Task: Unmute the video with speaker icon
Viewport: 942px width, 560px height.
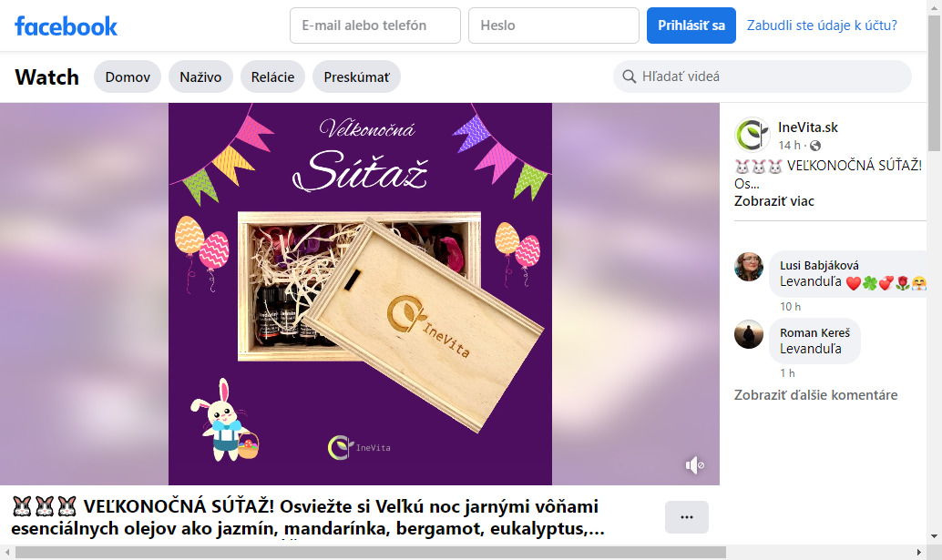Action: [x=694, y=465]
